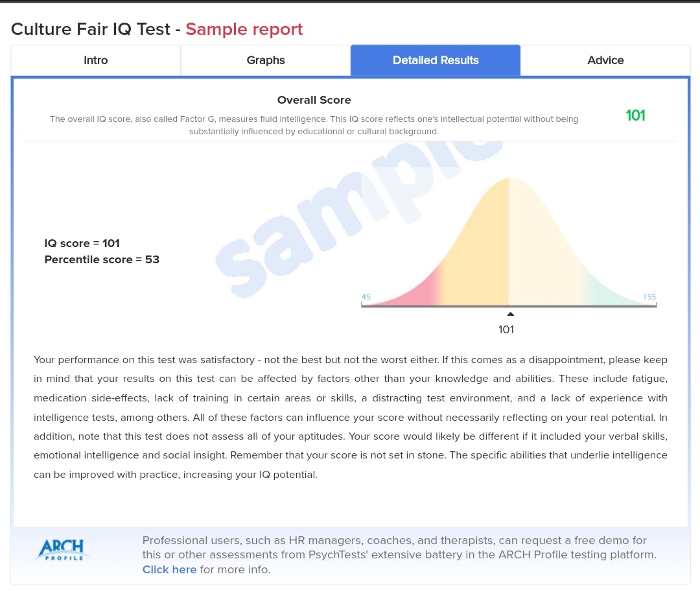The width and height of the screenshot is (700, 605).
Task: Click the 45 label on the score scale
Action: [366, 296]
